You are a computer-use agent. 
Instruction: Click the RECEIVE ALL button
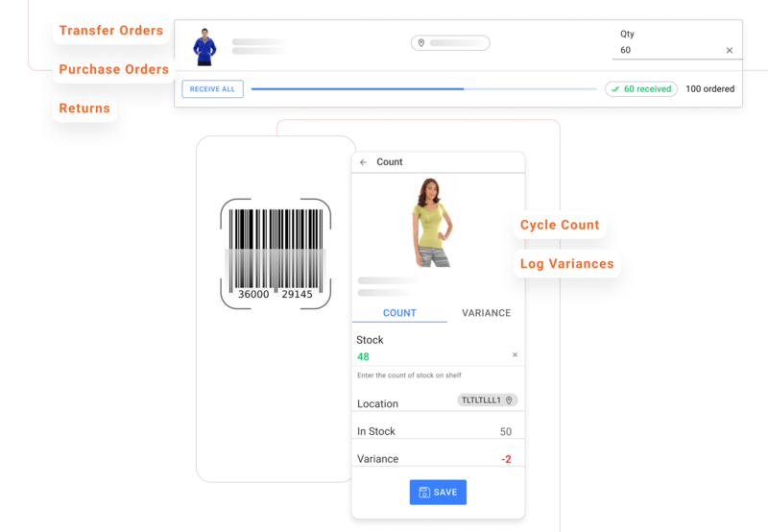[x=212, y=89]
